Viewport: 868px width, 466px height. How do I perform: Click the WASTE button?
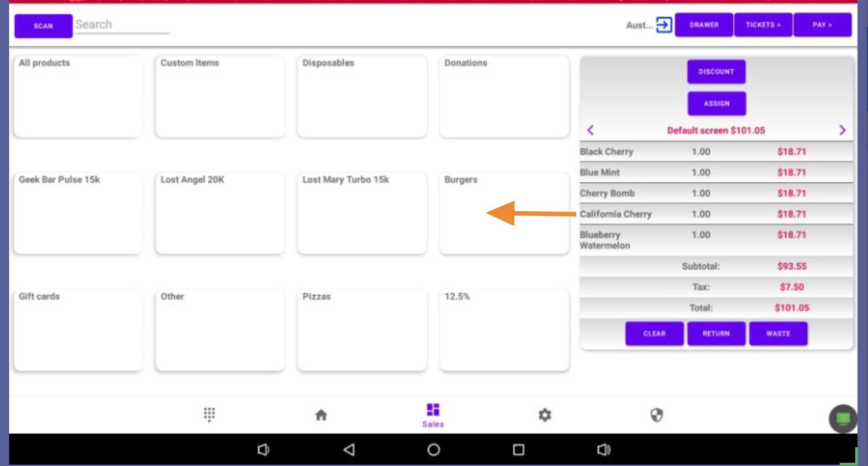[778, 334]
